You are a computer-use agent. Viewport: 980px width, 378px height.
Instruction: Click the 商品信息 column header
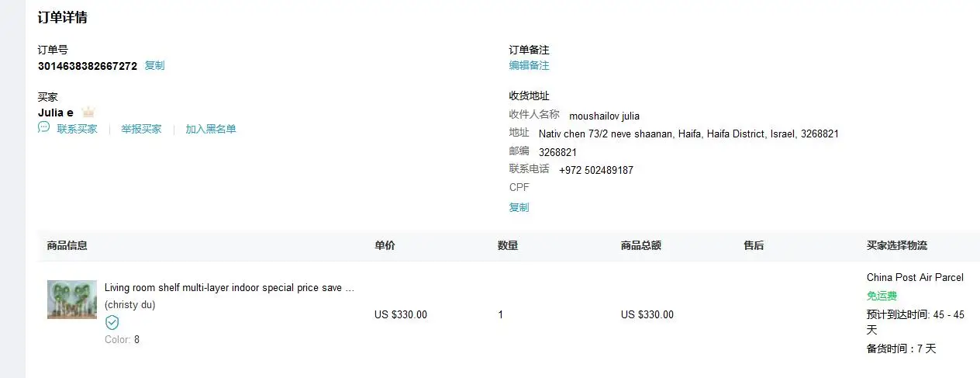coord(67,245)
